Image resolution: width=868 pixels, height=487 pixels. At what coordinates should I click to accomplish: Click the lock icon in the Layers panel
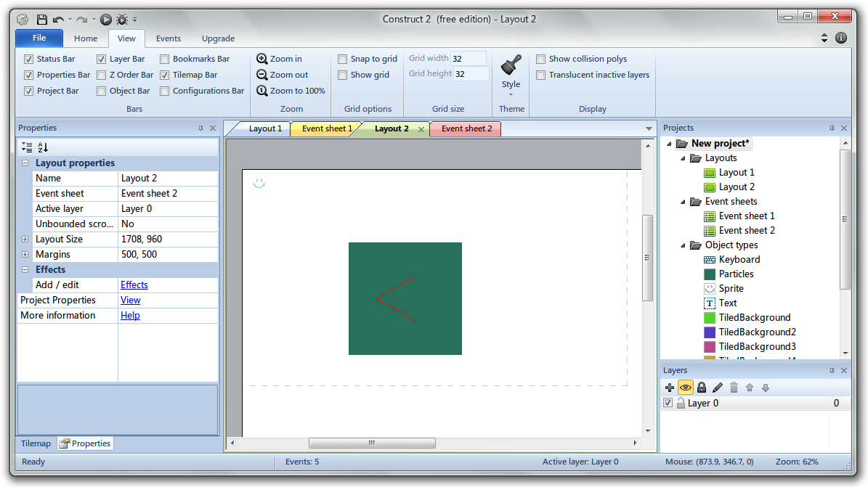pos(701,388)
